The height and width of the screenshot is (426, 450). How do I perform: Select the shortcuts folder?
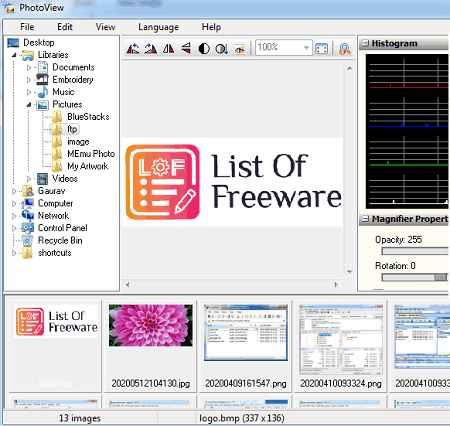point(55,253)
